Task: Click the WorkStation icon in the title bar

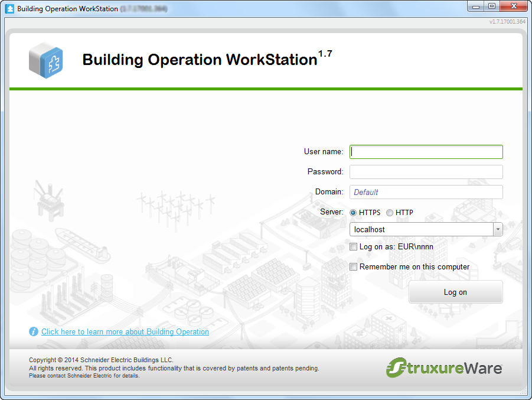Action: (10, 9)
